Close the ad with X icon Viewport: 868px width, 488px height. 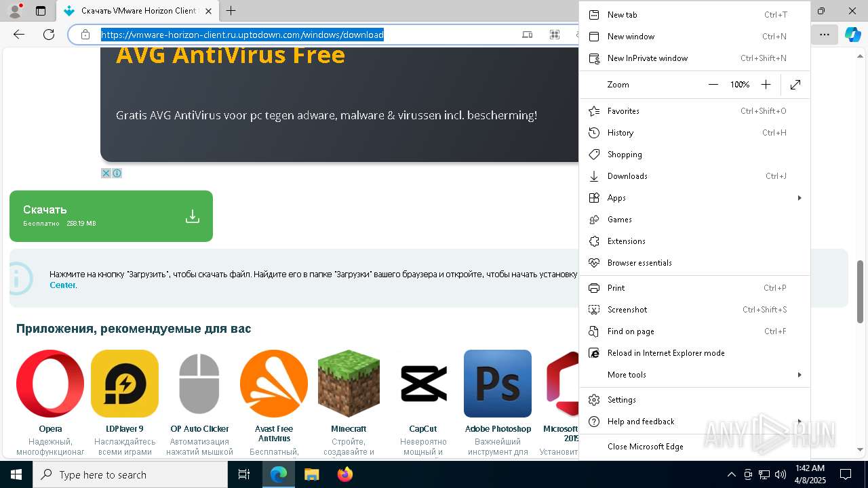[x=106, y=174]
